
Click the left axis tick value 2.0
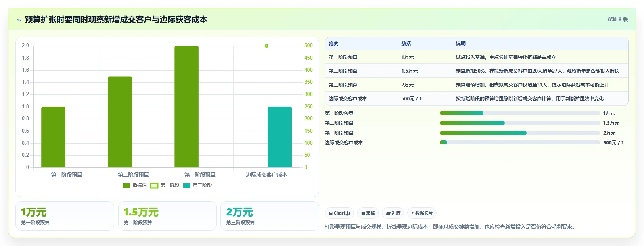[25, 46]
